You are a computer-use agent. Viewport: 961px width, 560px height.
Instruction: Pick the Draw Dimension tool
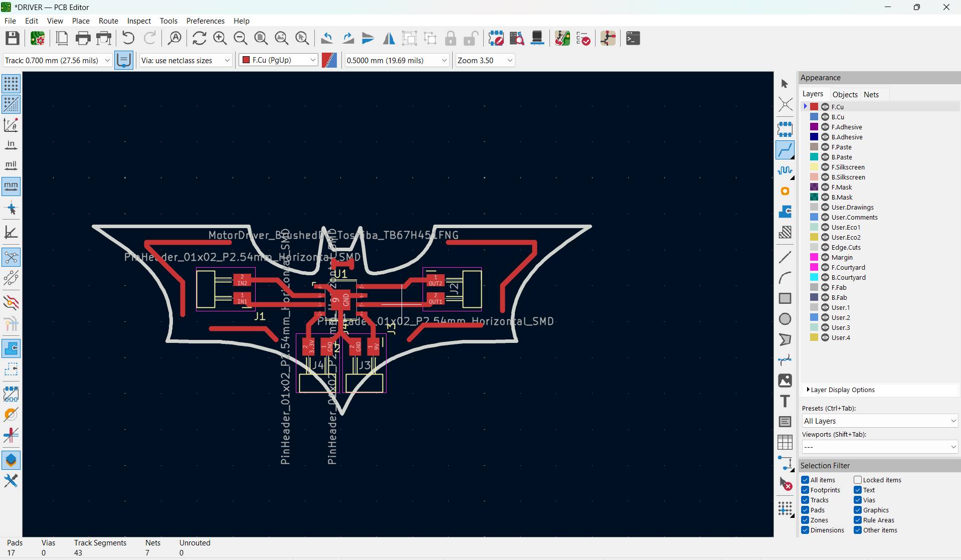[786, 464]
